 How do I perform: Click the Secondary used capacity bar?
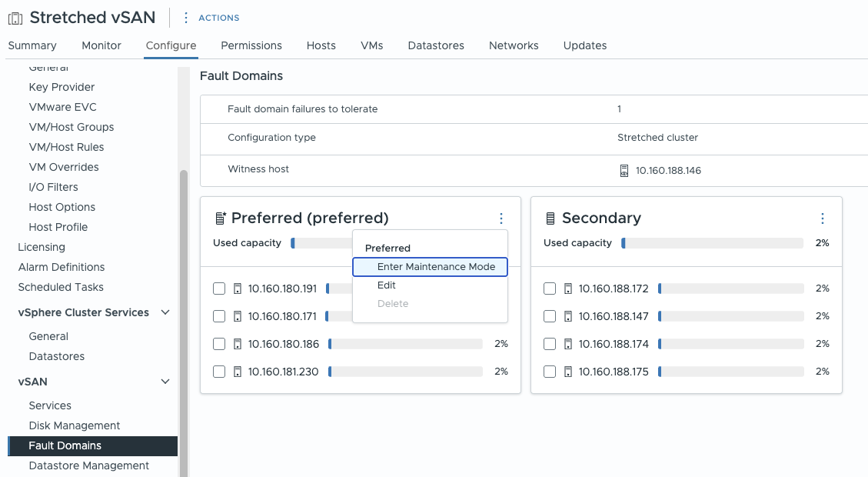pos(712,243)
